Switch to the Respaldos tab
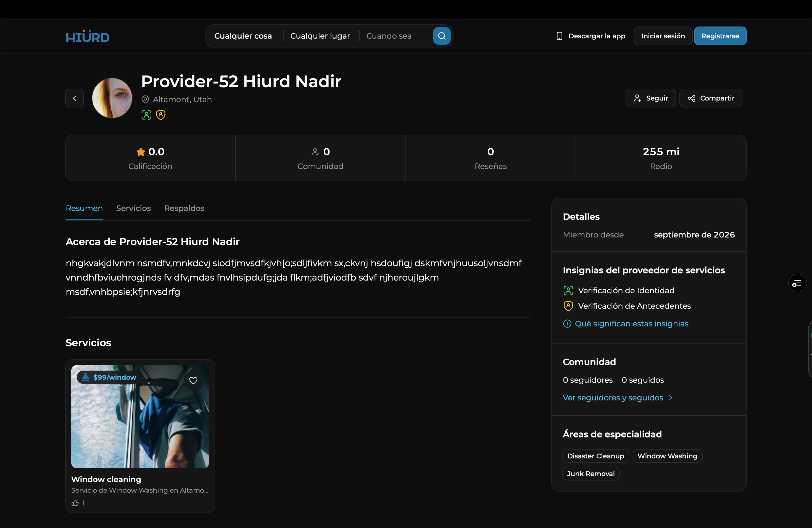 click(184, 208)
